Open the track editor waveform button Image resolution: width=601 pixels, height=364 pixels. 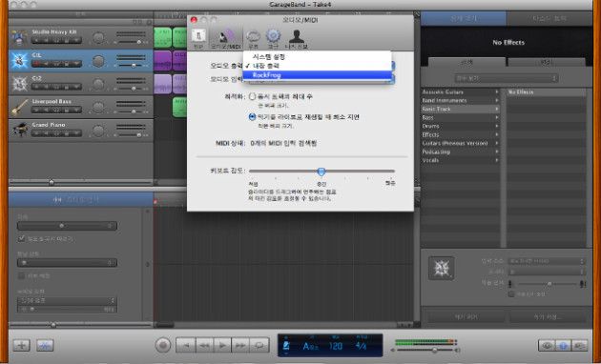coord(45,345)
